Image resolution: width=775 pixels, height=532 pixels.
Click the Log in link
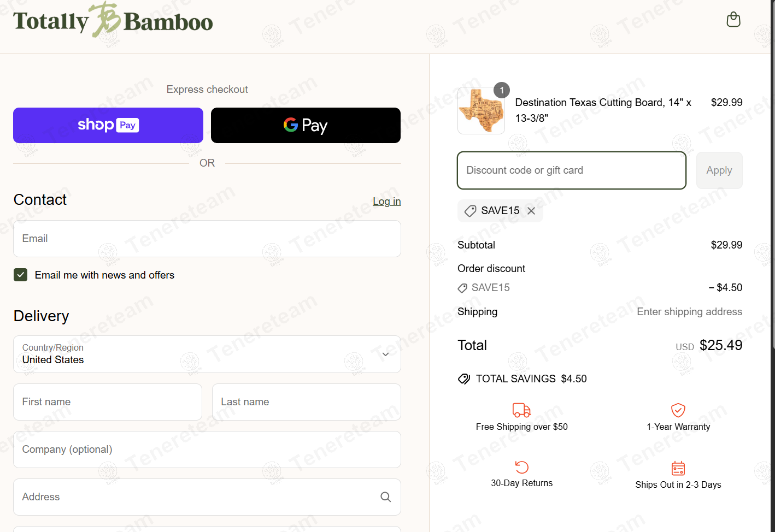pyautogui.click(x=386, y=202)
